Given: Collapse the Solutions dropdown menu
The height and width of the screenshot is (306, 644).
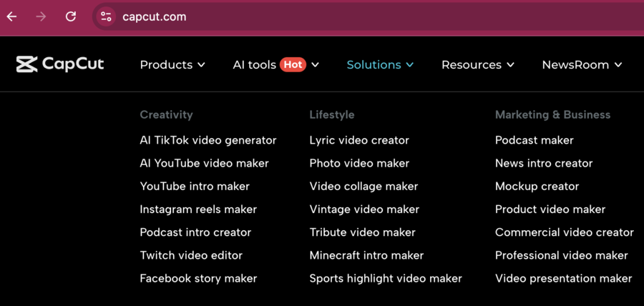Looking at the screenshot, I should click(380, 64).
